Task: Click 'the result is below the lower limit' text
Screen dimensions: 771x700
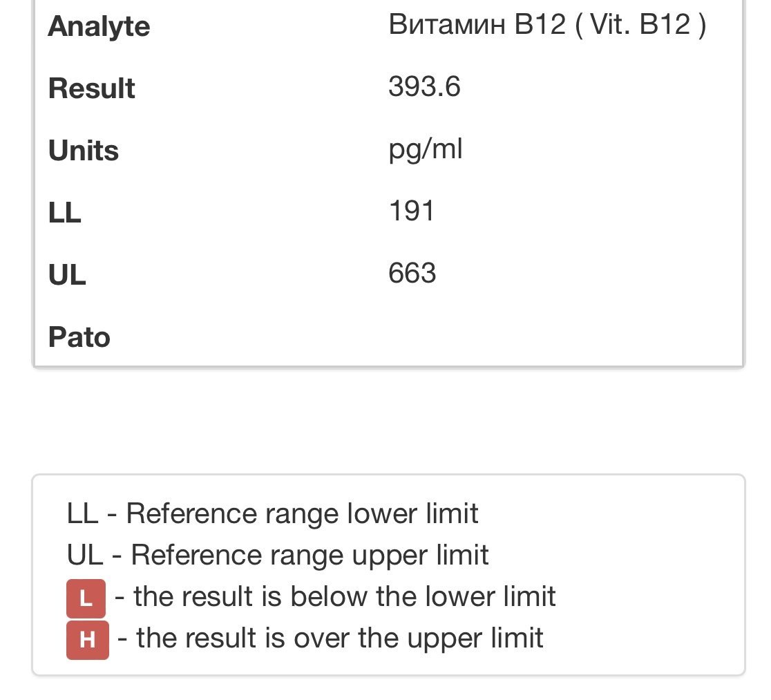Action: (x=344, y=596)
